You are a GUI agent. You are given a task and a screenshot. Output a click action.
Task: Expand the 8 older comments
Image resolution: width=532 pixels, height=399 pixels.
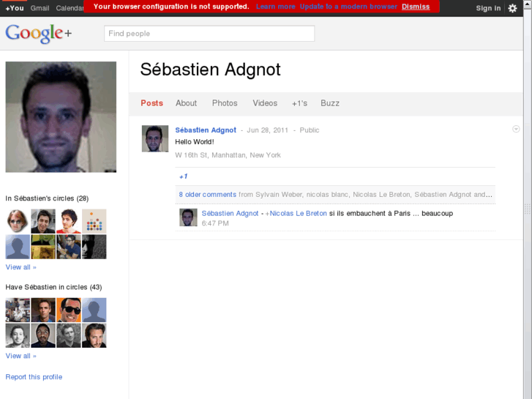tap(207, 195)
